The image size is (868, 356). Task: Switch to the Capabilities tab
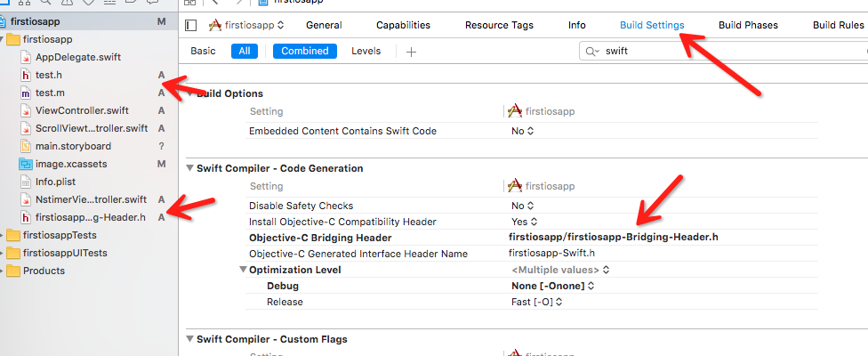tap(403, 26)
